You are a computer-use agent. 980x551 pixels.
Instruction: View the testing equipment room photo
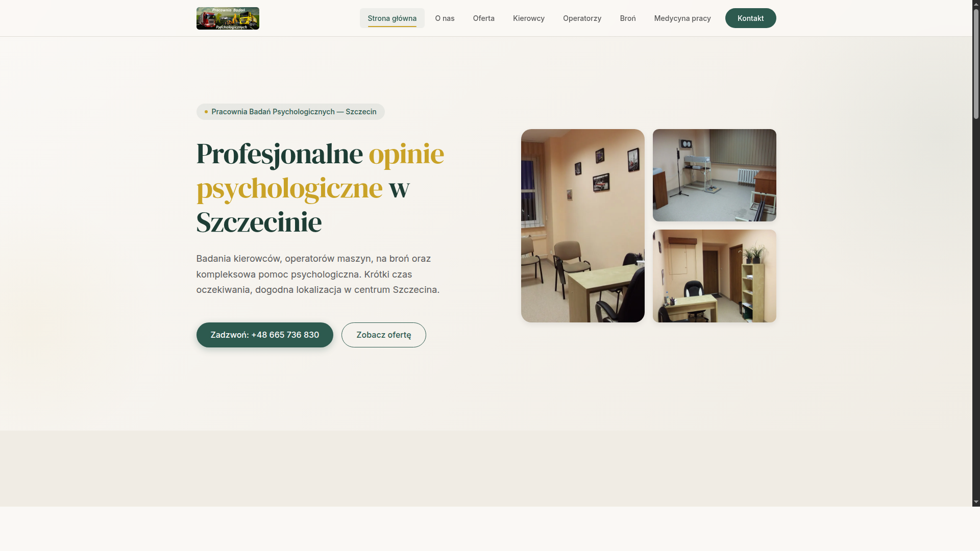coord(714,175)
